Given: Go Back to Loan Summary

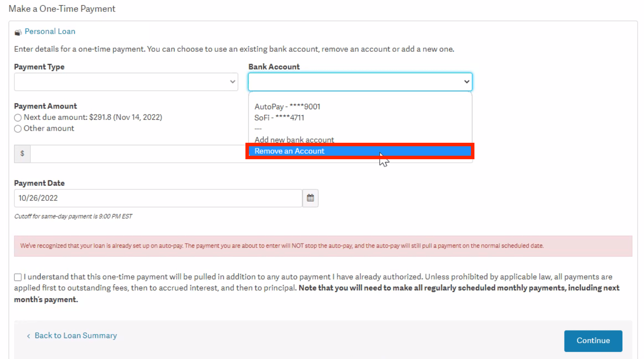Looking at the screenshot, I should [x=76, y=335].
